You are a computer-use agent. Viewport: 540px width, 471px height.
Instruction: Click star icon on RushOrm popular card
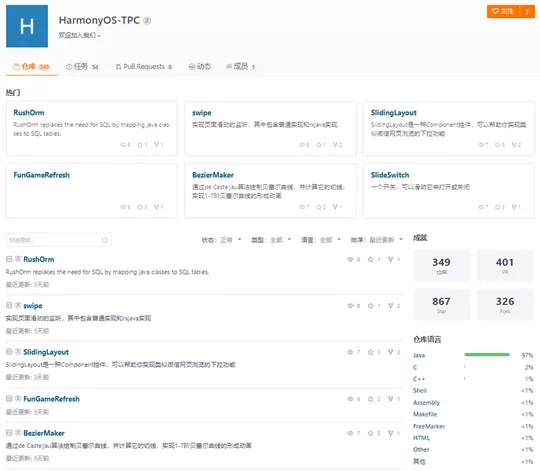140,145
